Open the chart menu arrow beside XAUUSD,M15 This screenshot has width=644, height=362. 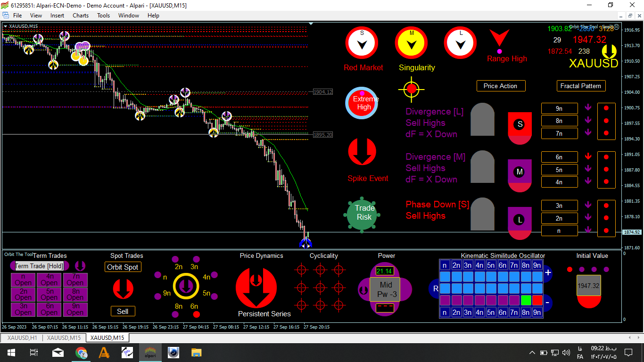click(5, 26)
